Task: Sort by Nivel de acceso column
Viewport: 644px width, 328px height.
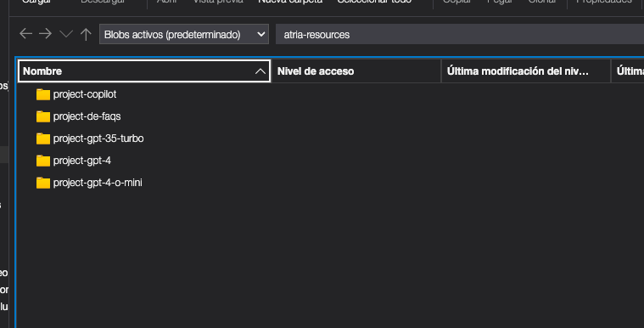Action: [356, 71]
